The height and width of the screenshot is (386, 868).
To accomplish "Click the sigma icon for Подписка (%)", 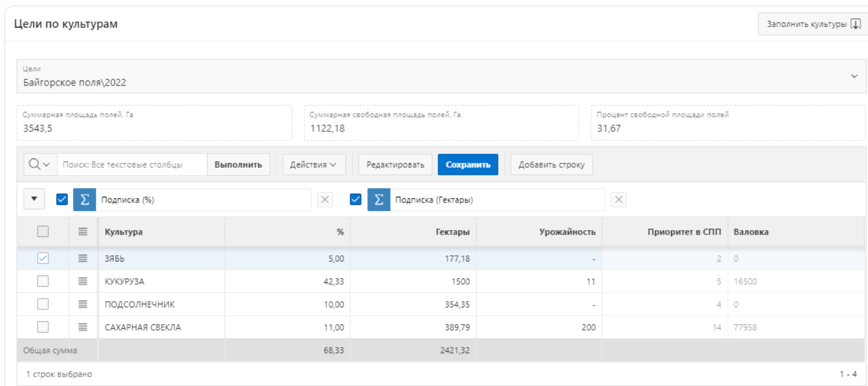I will [84, 200].
